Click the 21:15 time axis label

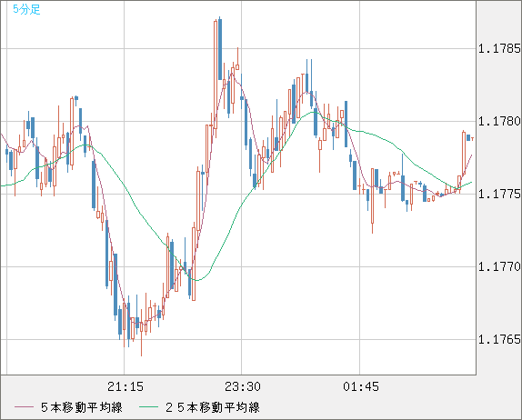coord(125,386)
